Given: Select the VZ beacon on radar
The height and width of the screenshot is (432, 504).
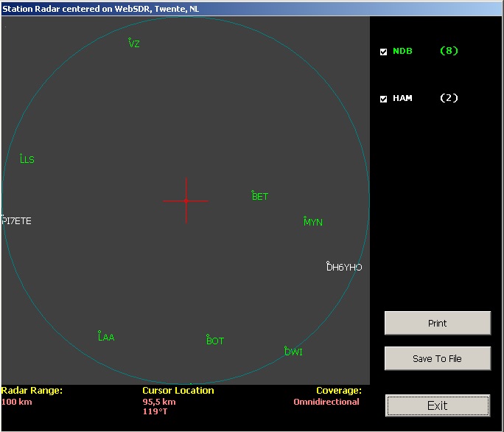Looking at the screenshot, I should point(133,43).
